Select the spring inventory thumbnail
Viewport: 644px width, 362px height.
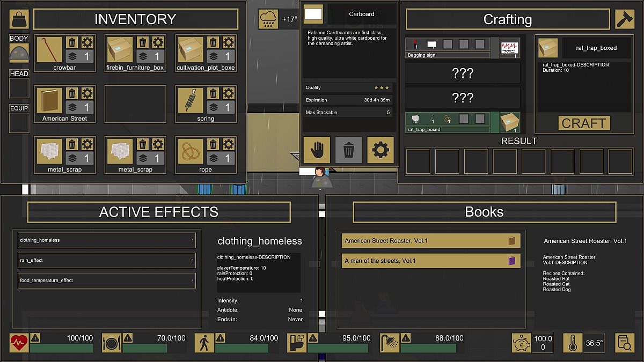[x=192, y=100]
